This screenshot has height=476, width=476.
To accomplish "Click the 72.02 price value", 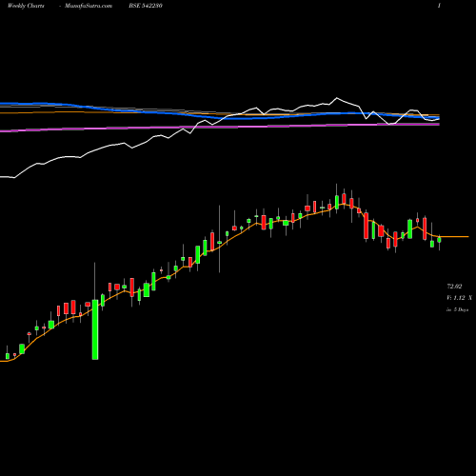I will (x=454, y=287).
